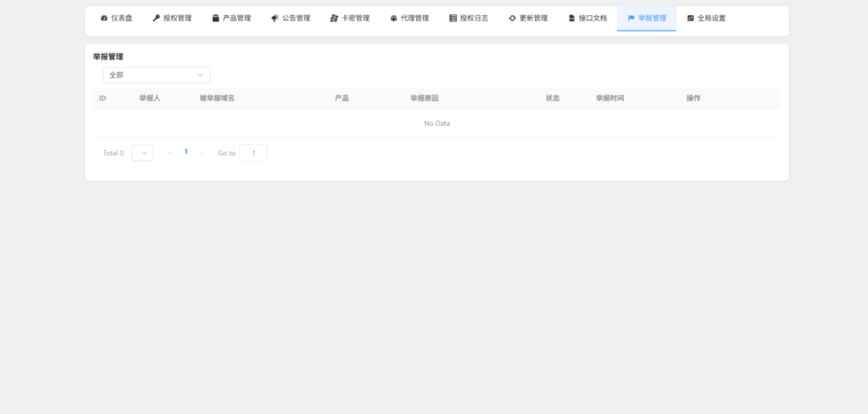This screenshot has height=414, width=868.
Task: Click the list icon for 授权日志
Action: pyautogui.click(x=453, y=18)
